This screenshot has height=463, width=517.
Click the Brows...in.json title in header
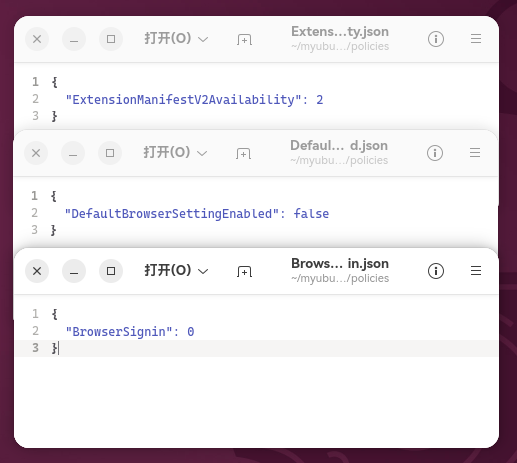(x=340, y=264)
